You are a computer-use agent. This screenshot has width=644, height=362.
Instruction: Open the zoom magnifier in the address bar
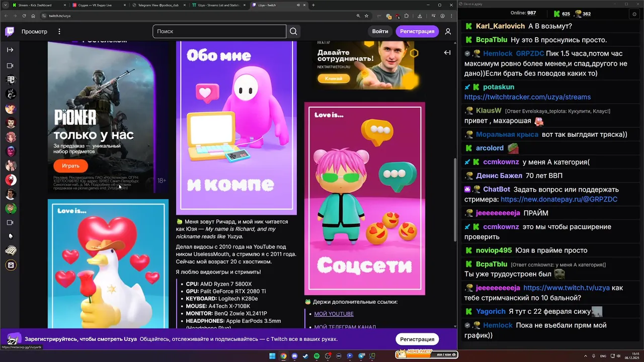pyautogui.click(x=358, y=16)
